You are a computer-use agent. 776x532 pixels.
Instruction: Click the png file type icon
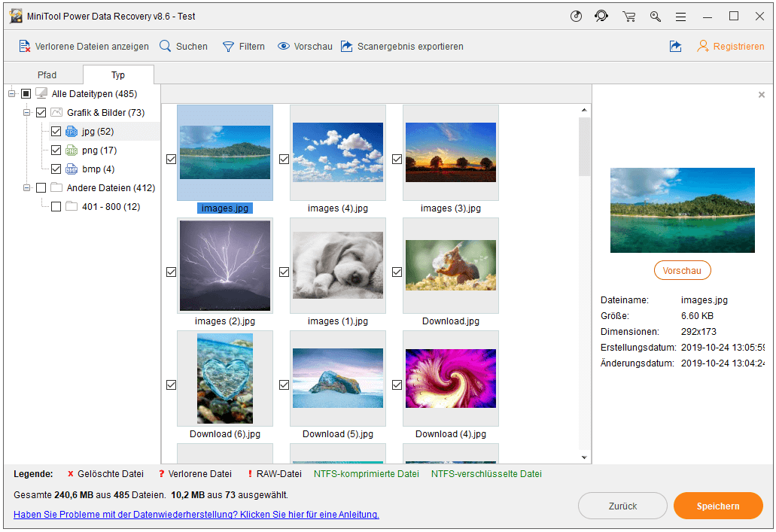coord(72,150)
